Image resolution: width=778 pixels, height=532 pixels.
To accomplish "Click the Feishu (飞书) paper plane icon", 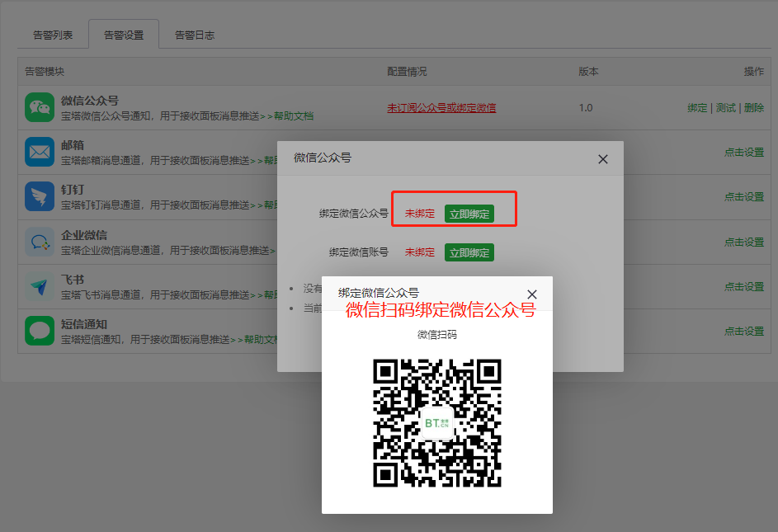I will 40,286.
